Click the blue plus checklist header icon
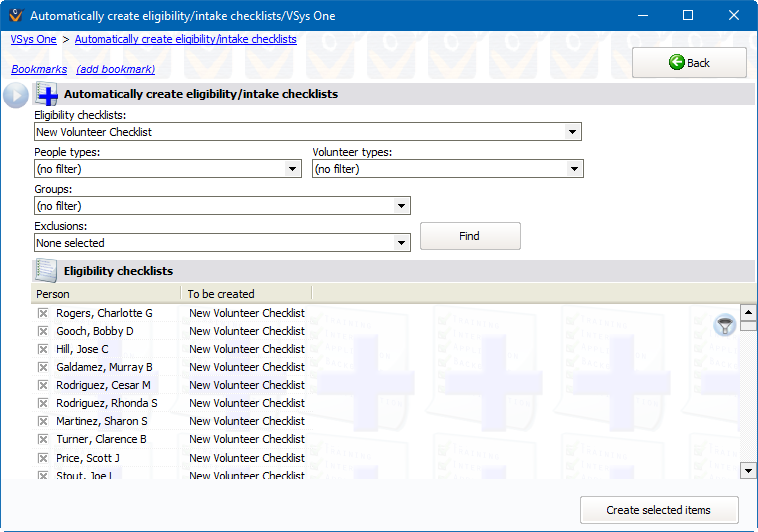Viewport: 758px width, 532px height. point(47,94)
